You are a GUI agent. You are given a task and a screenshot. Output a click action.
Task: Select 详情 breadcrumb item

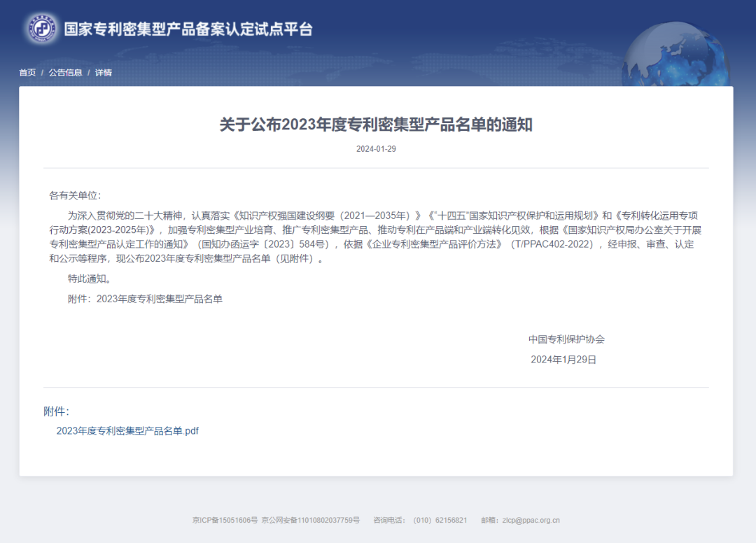tap(104, 73)
